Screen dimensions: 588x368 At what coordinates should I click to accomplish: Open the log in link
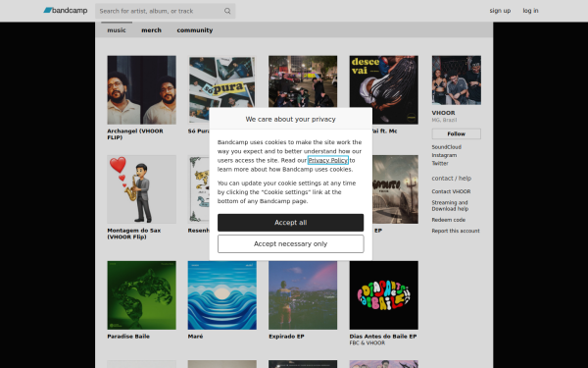530,11
